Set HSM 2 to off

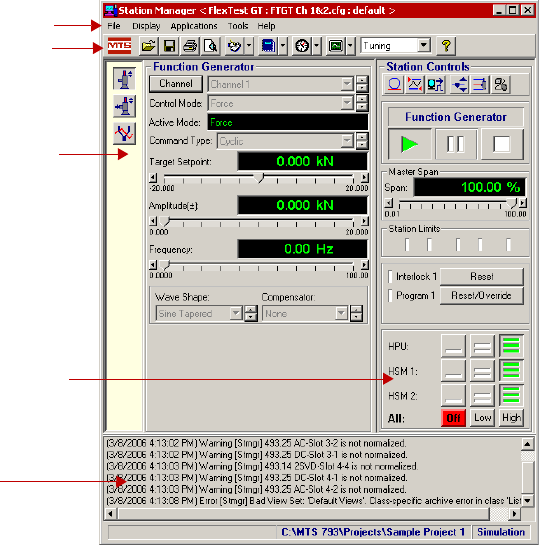click(x=453, y=395)
